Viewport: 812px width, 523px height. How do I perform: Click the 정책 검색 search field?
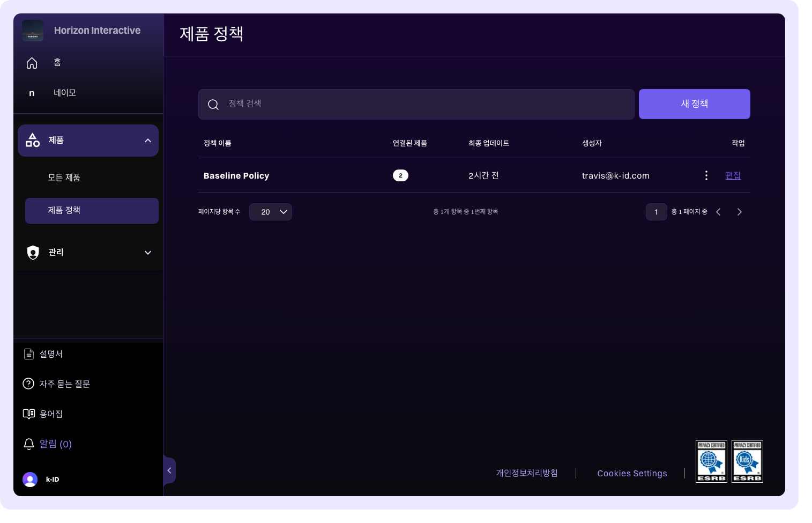[416, 104]
